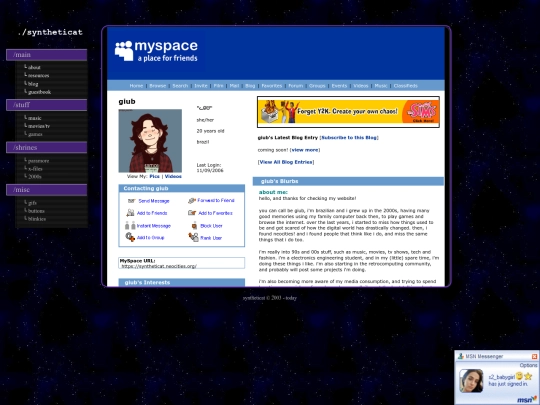This screenshot has height=405, width=540.
Task: Click the Rank User text link
Action: [x=211, y=238]
